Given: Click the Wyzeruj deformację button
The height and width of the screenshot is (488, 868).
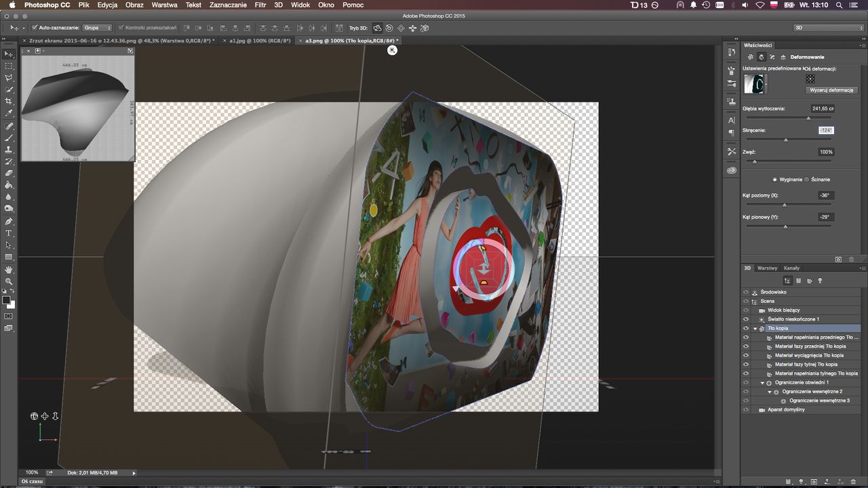Looking at the screenshot, I should [x=831, y=90].
